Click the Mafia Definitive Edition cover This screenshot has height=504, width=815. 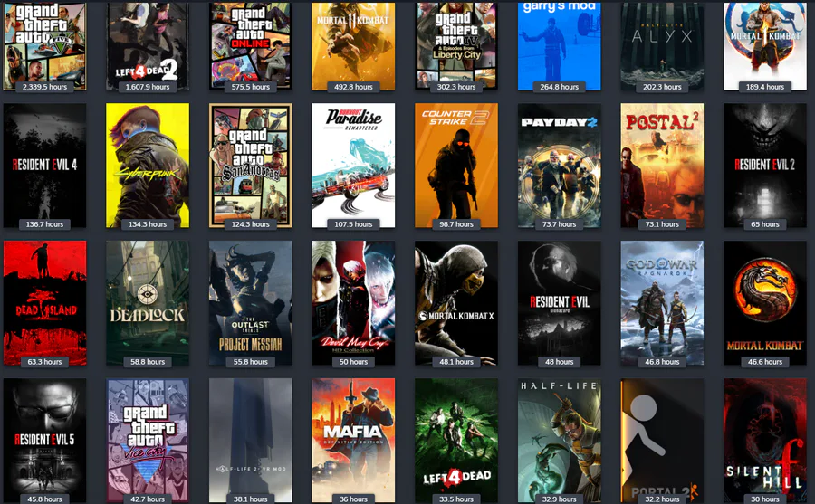353,441
